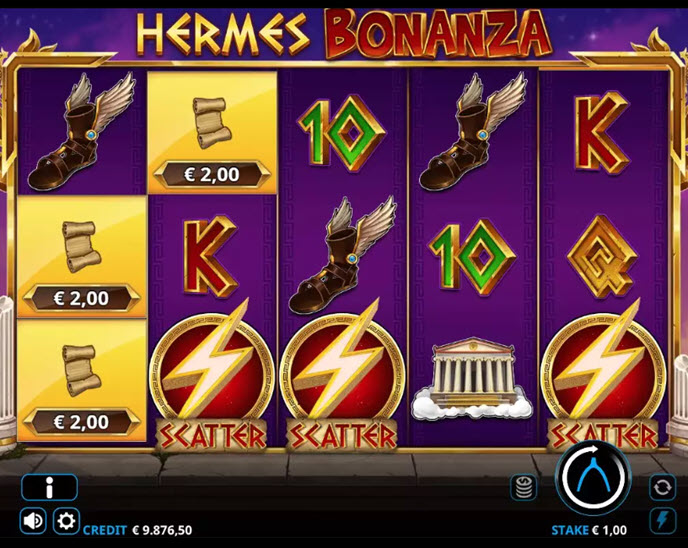Click the red K on reel five
This screenshot has height=548, width=688.
[602, 133]
